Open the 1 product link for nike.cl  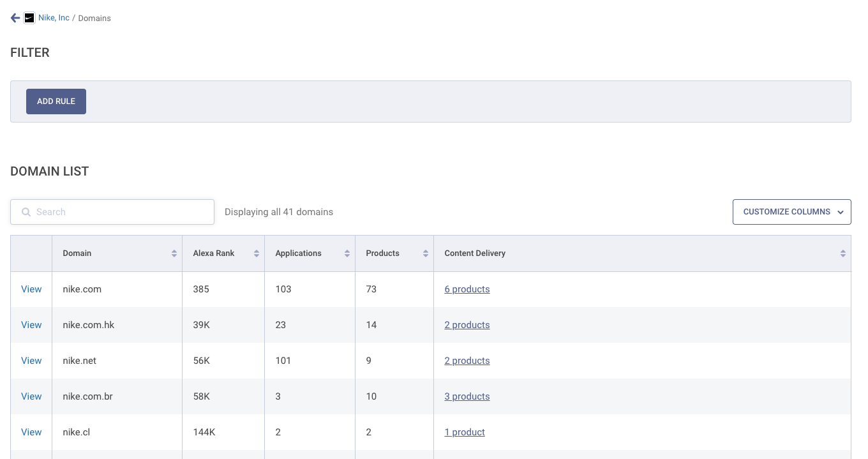tap(464, 432)
